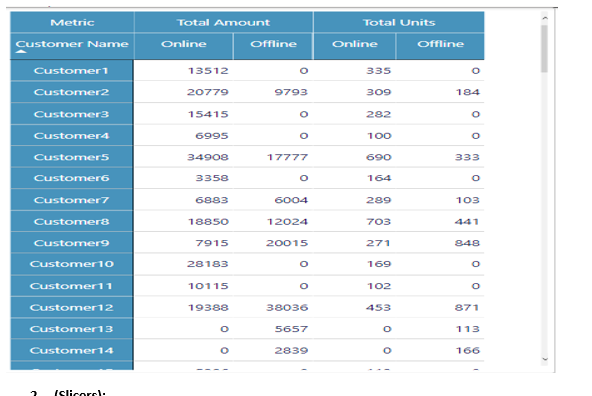Select the Total Amount column header
Image resolution: width=592 pixels, height=396 pixels.
[224, 22]
